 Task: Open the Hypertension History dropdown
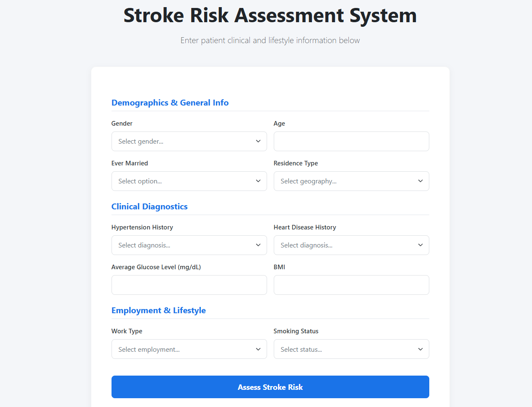coord(189,245)
